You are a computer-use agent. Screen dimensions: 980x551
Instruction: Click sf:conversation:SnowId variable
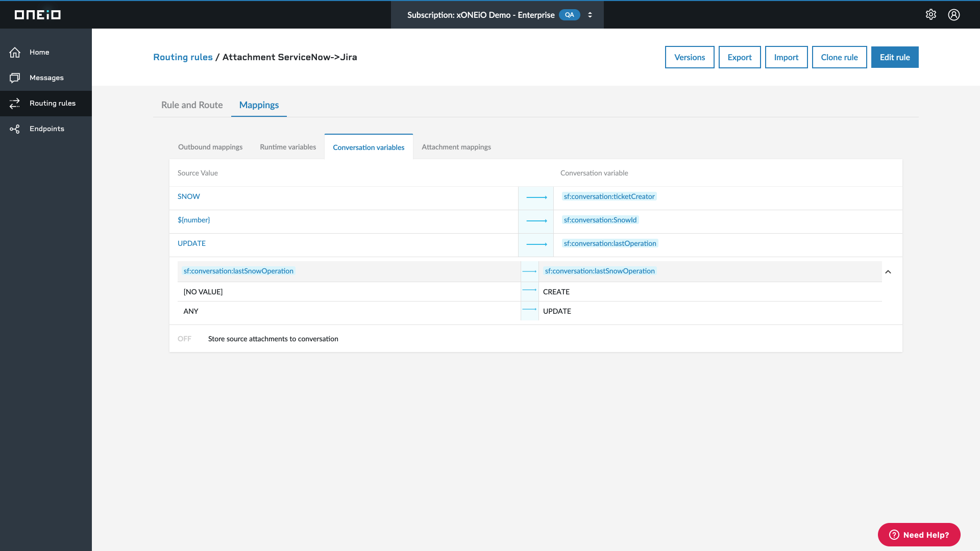(x=600, y=220)
